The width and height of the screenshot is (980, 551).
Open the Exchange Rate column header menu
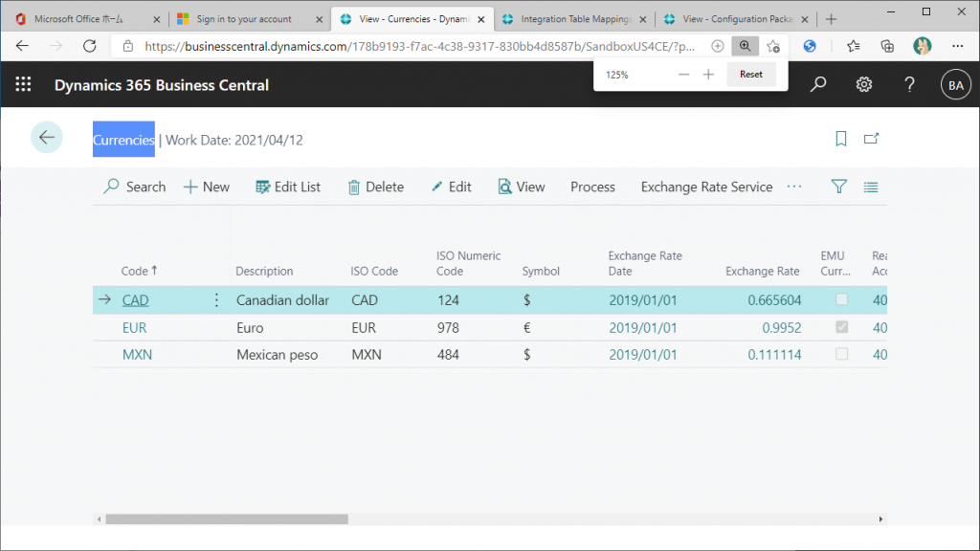[762, 271]
